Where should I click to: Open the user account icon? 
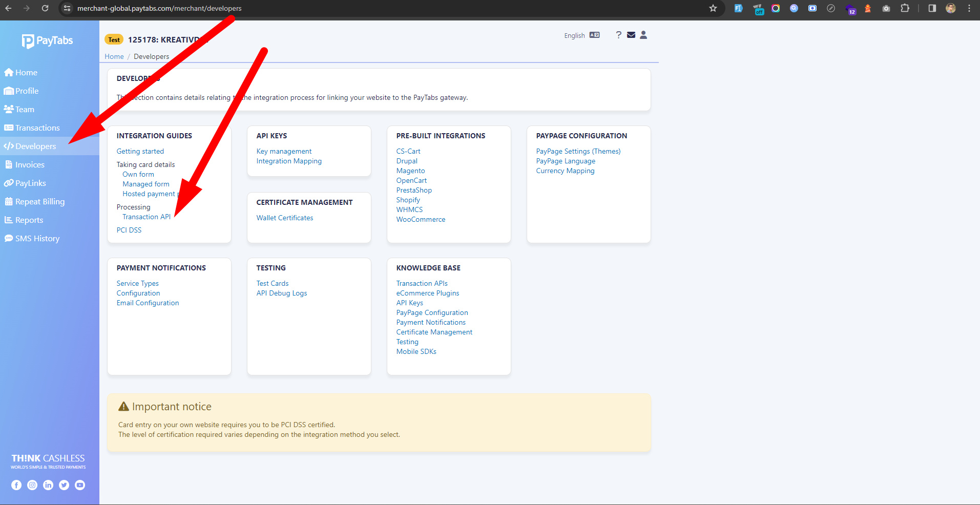point(643,35)
